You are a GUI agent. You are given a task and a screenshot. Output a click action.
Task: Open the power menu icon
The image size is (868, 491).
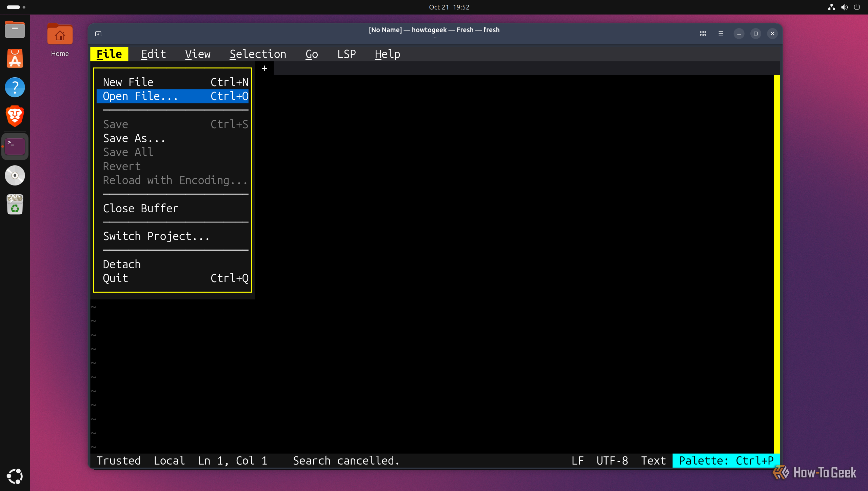[x=857, y=7]
